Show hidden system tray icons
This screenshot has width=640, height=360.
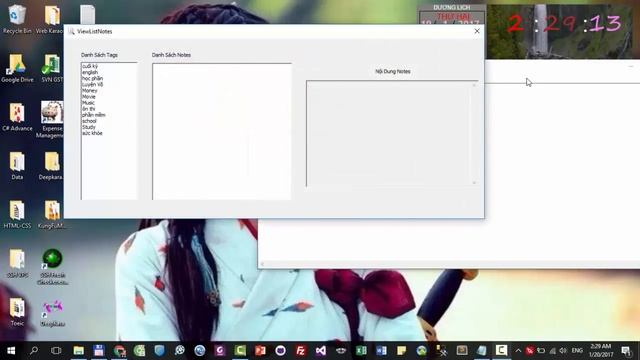[x=518, y=351]
